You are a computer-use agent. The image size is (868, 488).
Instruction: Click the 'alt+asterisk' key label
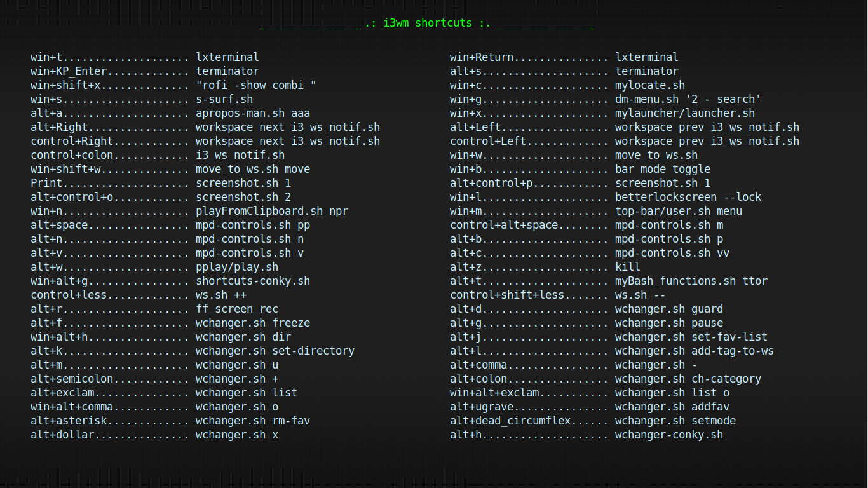coord(69,421)
